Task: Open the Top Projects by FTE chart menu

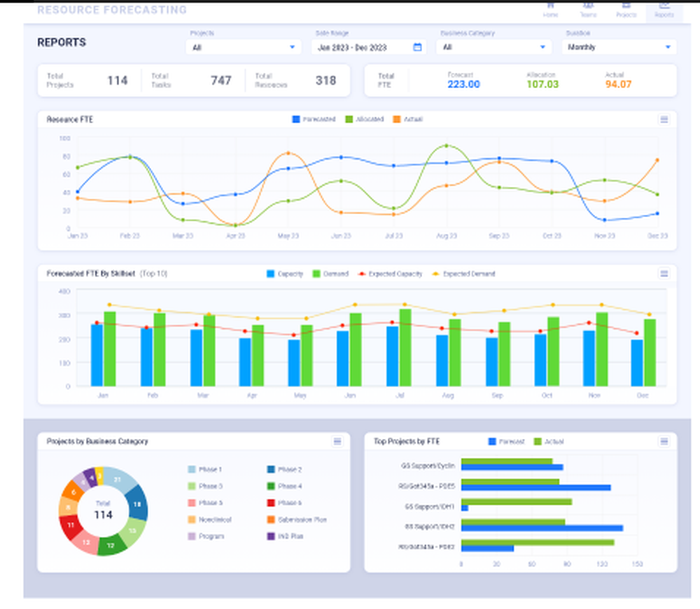Action: 664,442
